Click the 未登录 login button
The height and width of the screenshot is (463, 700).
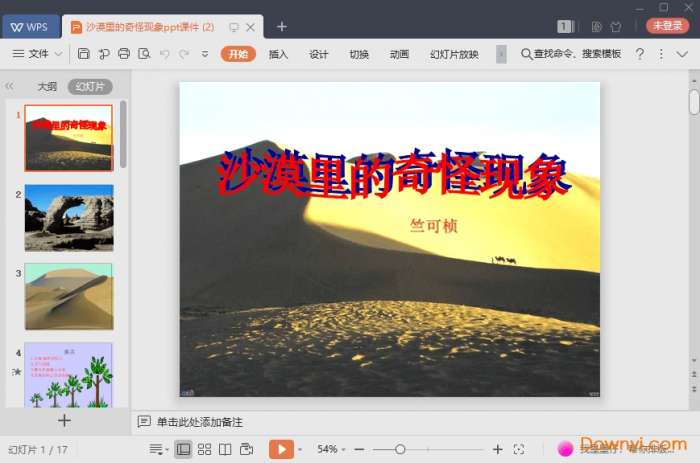tap(667, 25)
